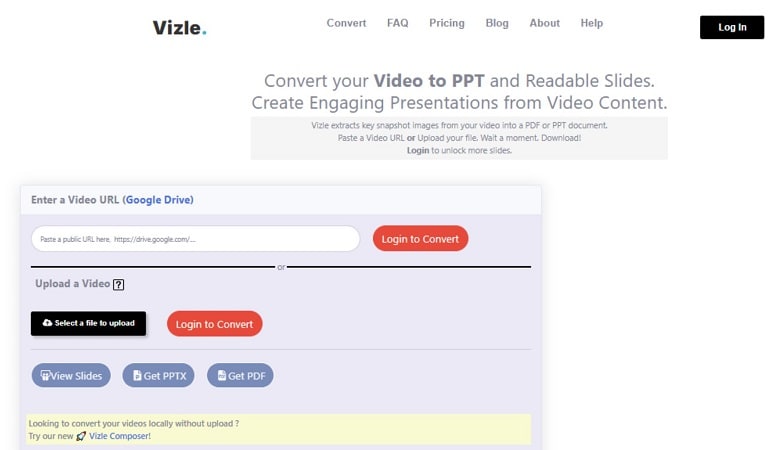This screenshot has height=450, width=769.
Task: Open the Help page
Action: point(591,23)
